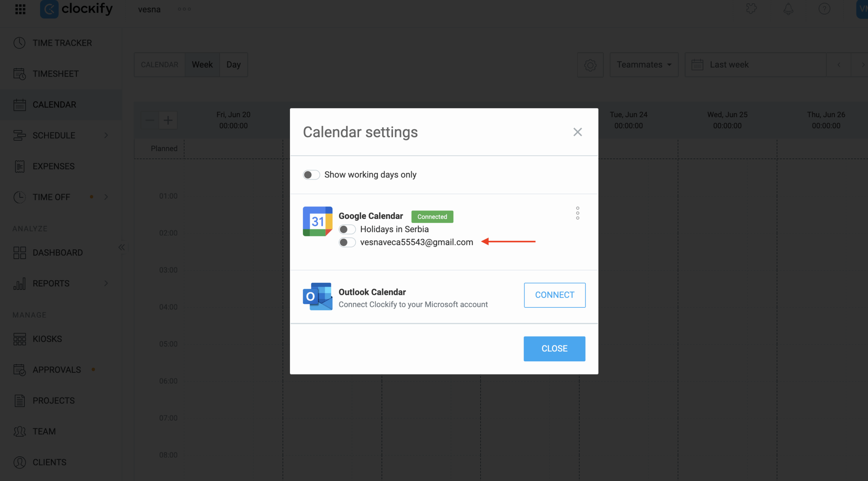
Task: Click the Outlook Calendar logo
Action: pyautogui.click(x=317, y=297)
